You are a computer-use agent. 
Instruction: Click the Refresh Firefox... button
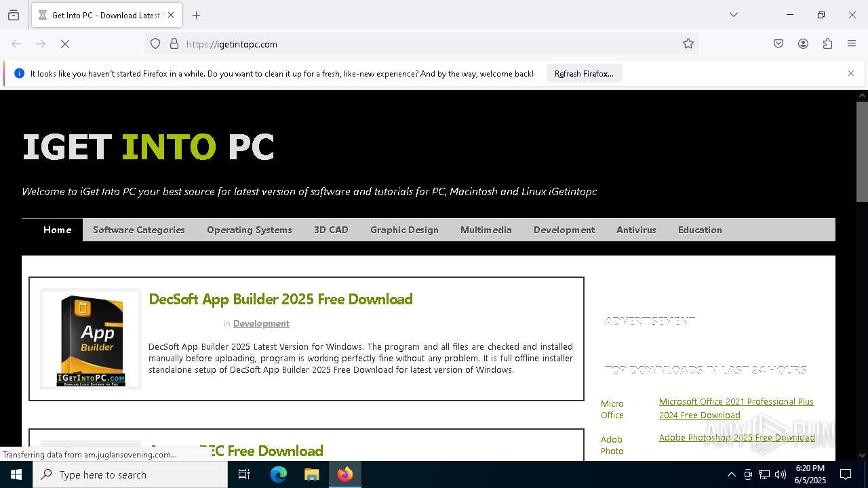(x=584, y=73)
